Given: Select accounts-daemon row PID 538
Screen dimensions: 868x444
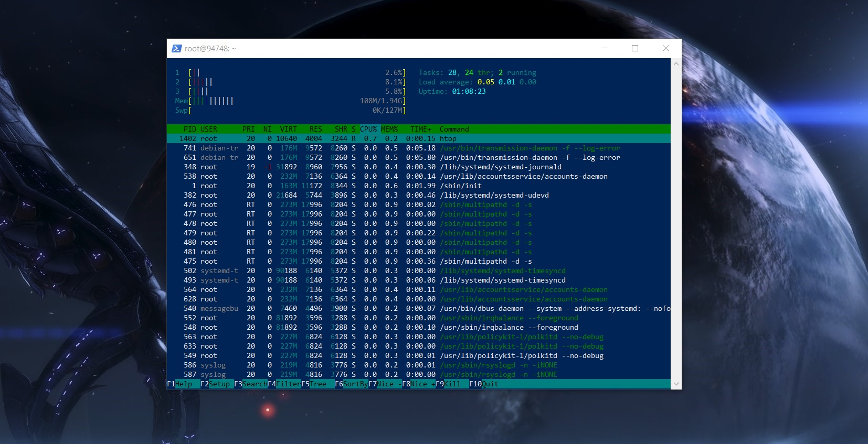Looking at the screenshot, I should tap(419, 176).
